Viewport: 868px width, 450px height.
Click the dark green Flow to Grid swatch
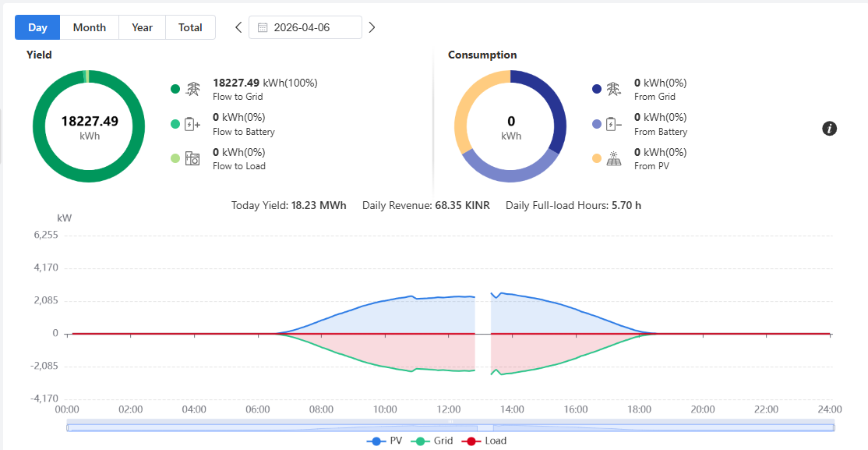pos(175,89)
